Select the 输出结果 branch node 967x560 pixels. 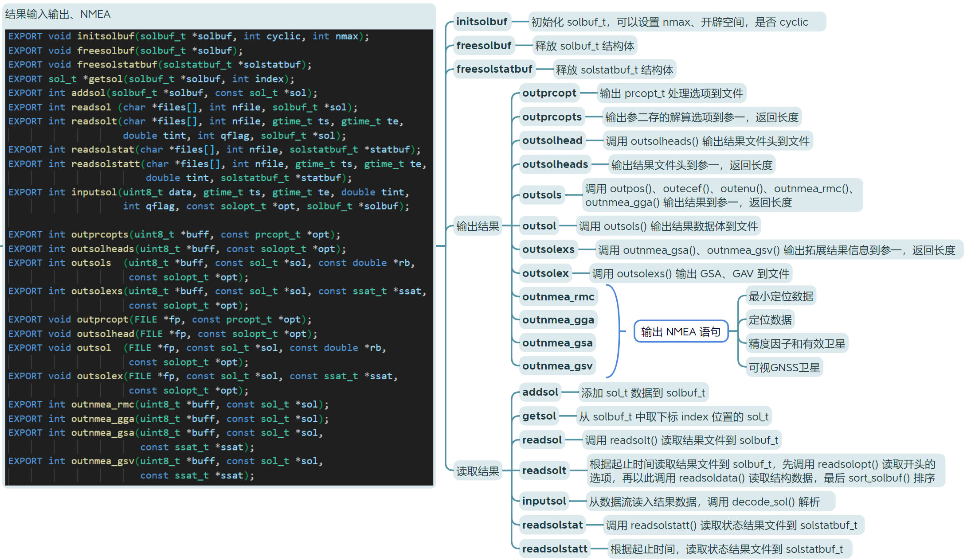click(x=478, y=226)
